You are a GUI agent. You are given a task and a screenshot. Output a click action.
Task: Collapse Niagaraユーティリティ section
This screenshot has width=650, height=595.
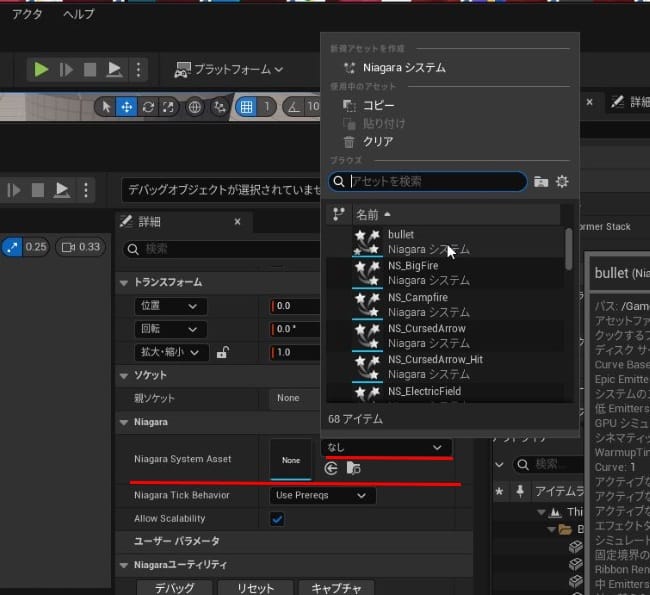pos(124,565)
